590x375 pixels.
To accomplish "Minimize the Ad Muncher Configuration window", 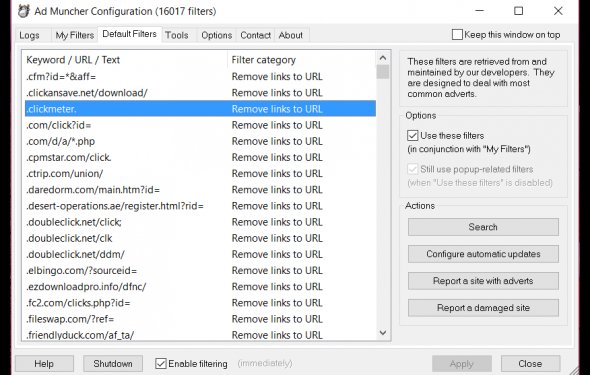I will pyautogui.click(x=479, y=11).
